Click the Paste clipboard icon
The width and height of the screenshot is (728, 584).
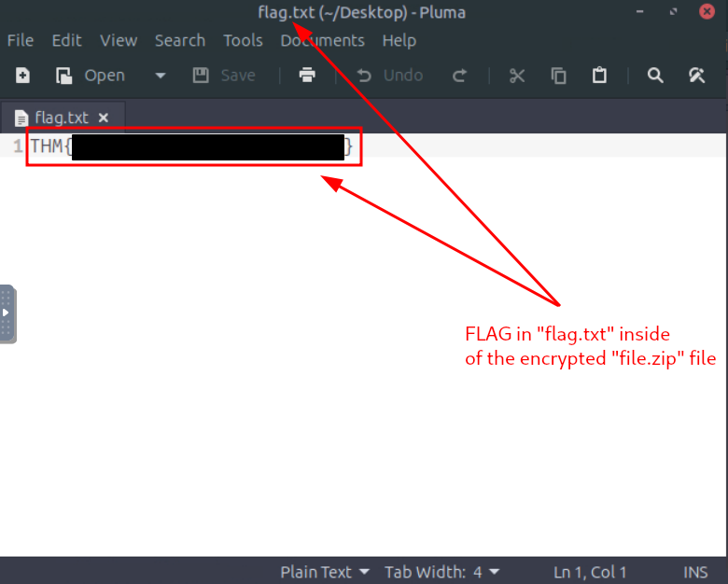point(600,76)
